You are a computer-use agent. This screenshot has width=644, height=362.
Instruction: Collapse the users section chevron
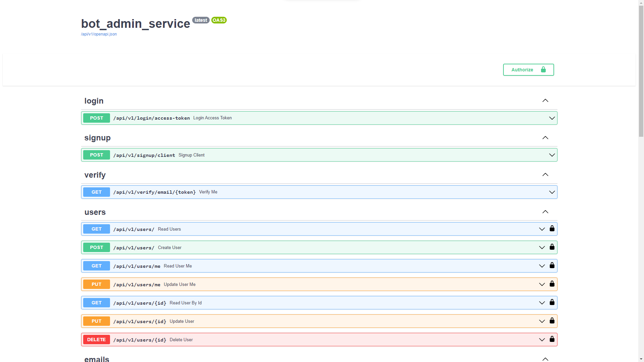coord(545,212)
